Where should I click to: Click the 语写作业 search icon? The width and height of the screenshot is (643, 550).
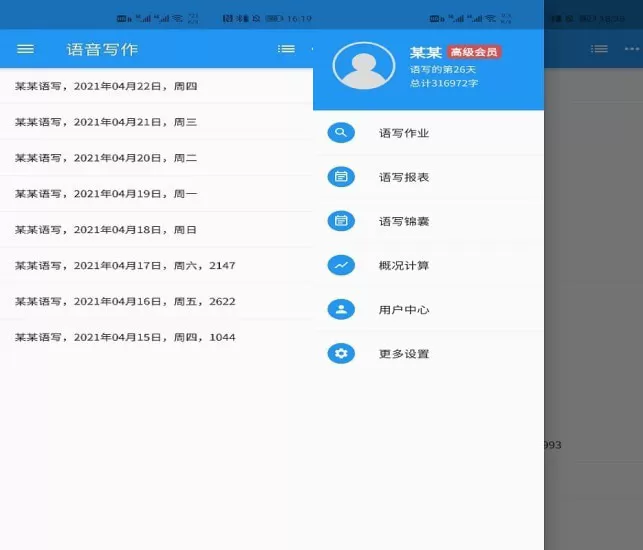pyautogui.click(x=341, y=132)
